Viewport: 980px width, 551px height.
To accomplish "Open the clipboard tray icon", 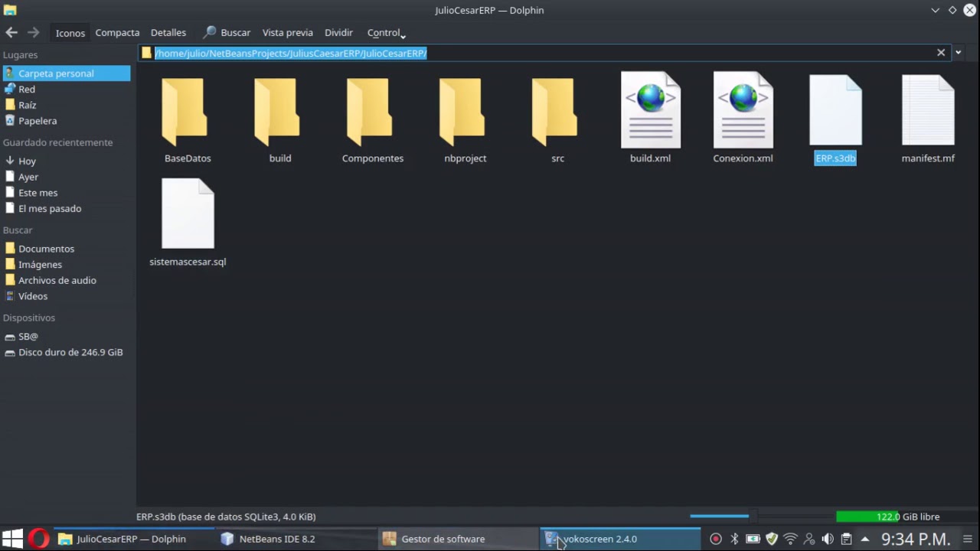I will point(846,539).
